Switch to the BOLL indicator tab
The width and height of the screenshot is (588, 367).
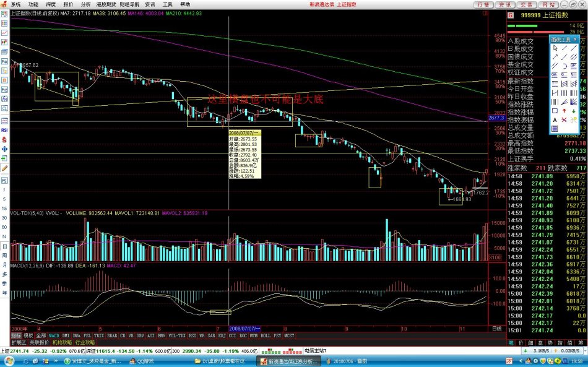(x=266, y=335)
